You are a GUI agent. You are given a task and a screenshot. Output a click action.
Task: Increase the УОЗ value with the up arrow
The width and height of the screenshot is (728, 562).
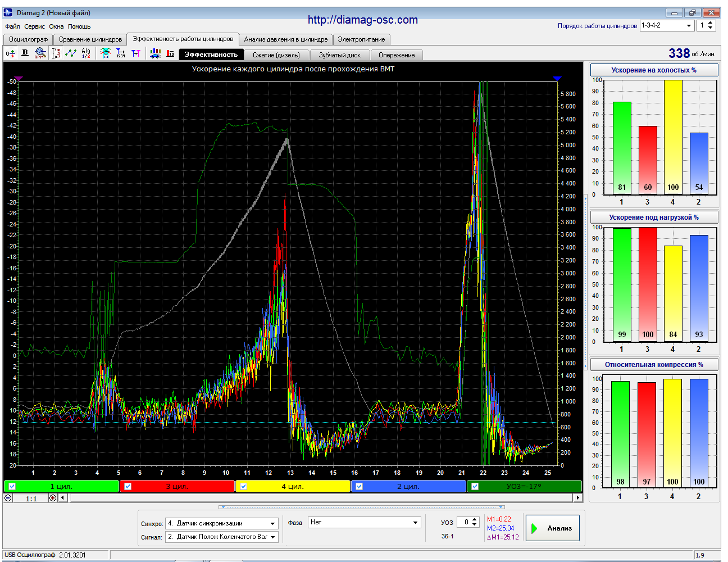[475, 520]
